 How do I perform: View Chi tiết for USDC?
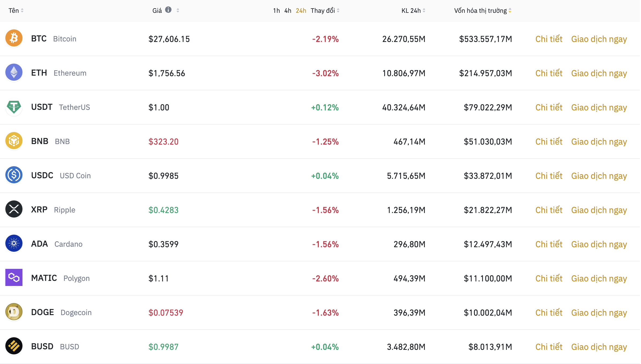(549, 176)
